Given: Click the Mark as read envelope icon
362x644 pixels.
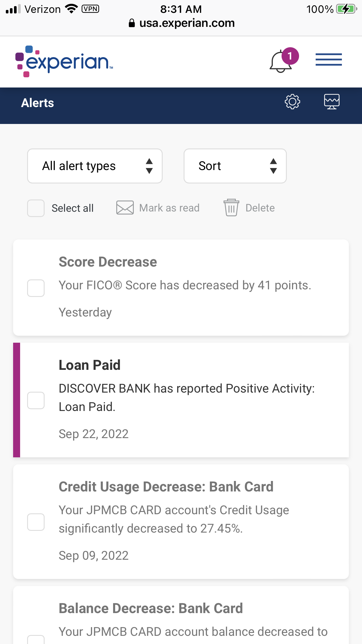Looking at the screenshot, I should point(125,208).
